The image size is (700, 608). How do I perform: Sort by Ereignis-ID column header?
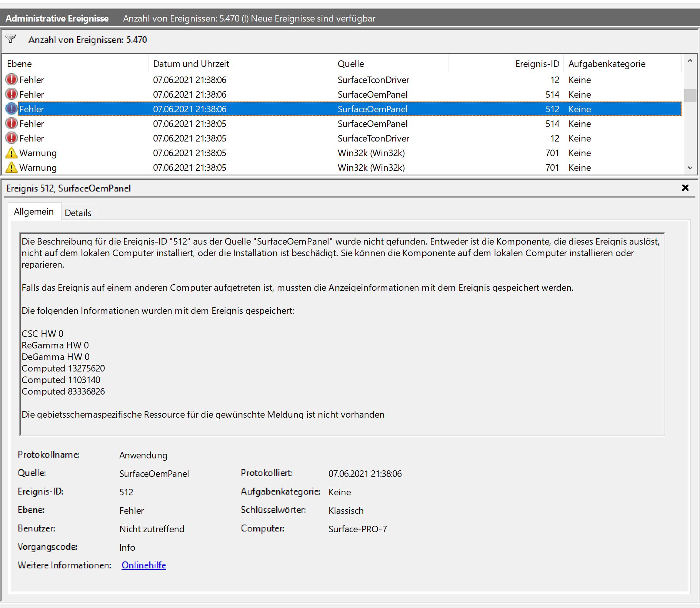coord(506,64)
